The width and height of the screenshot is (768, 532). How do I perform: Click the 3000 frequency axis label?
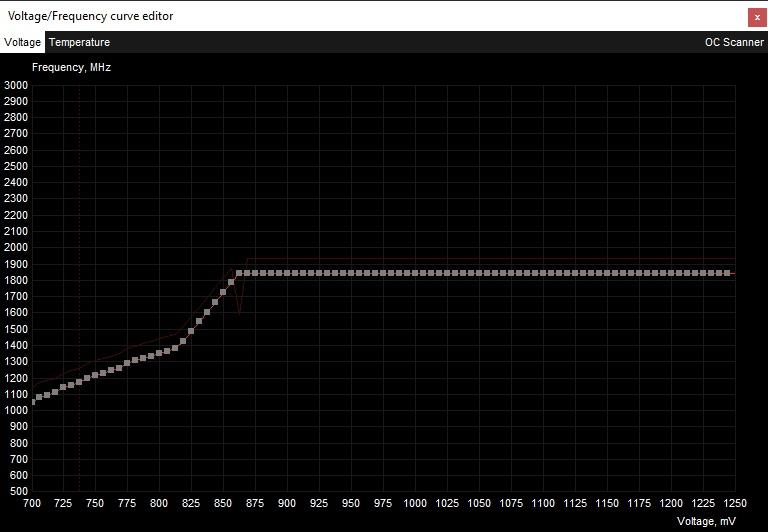point(16,85)
